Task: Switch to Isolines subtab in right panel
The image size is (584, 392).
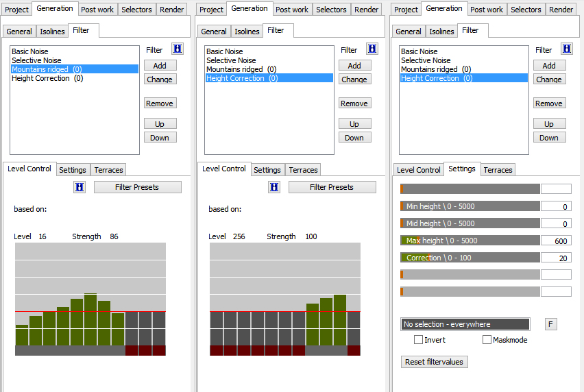Action: [x=441, y=32]
